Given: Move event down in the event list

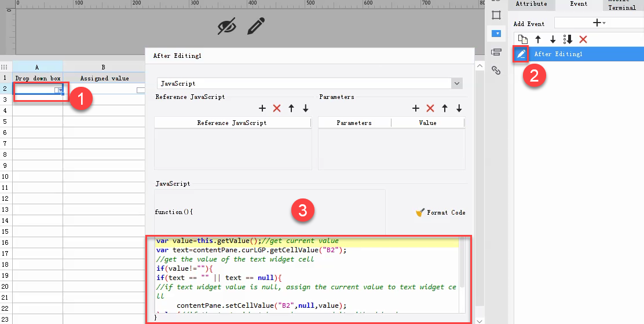Looking at the screenshot, I should click(x=553, y=39).
